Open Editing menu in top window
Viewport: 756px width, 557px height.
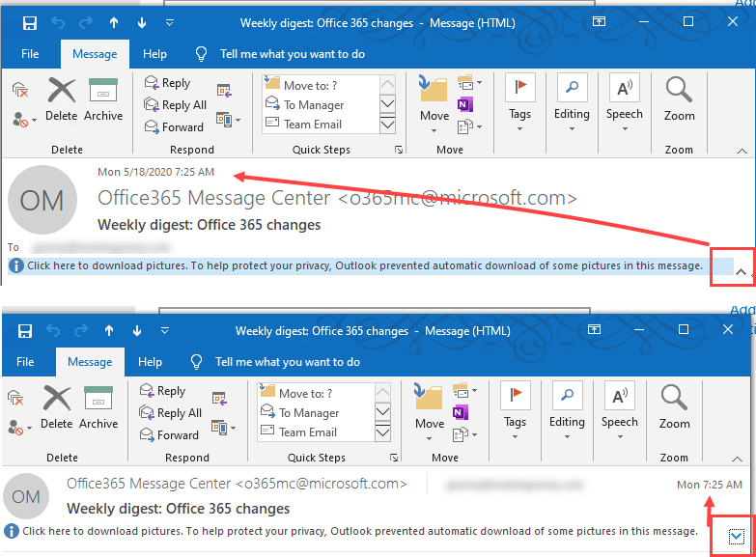pos(572,103)
